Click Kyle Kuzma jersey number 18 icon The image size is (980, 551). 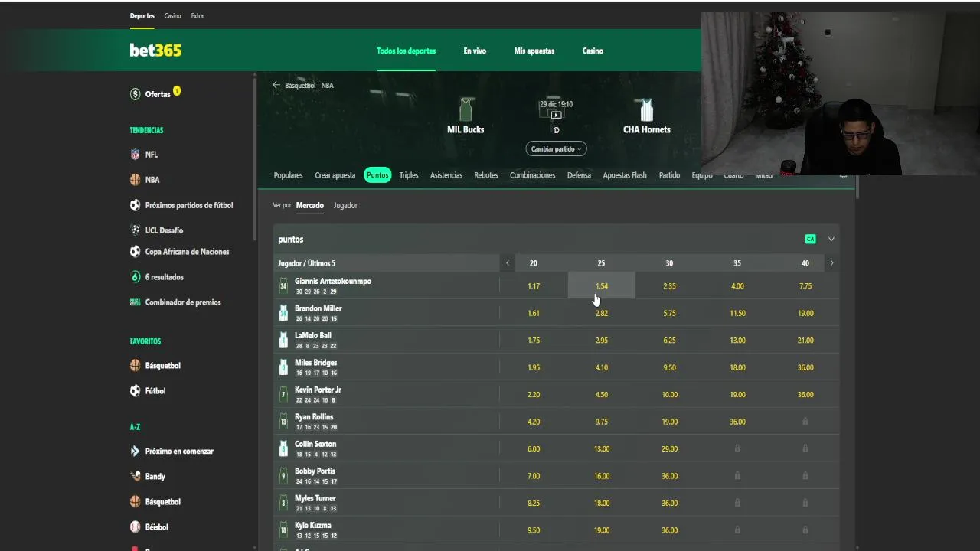[x=283, y=530]
